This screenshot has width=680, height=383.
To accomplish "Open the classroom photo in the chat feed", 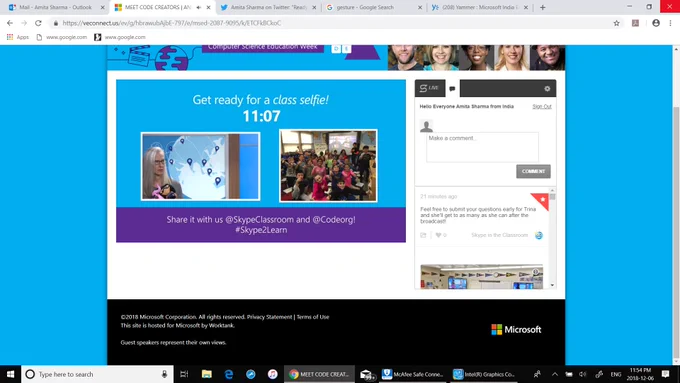I will (481, 277).
